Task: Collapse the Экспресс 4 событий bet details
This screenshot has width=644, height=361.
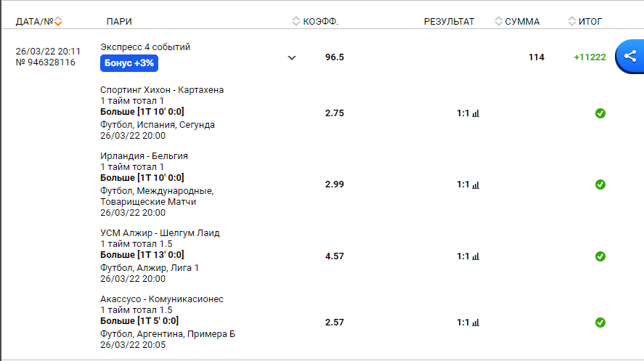Action: point(292,58)
